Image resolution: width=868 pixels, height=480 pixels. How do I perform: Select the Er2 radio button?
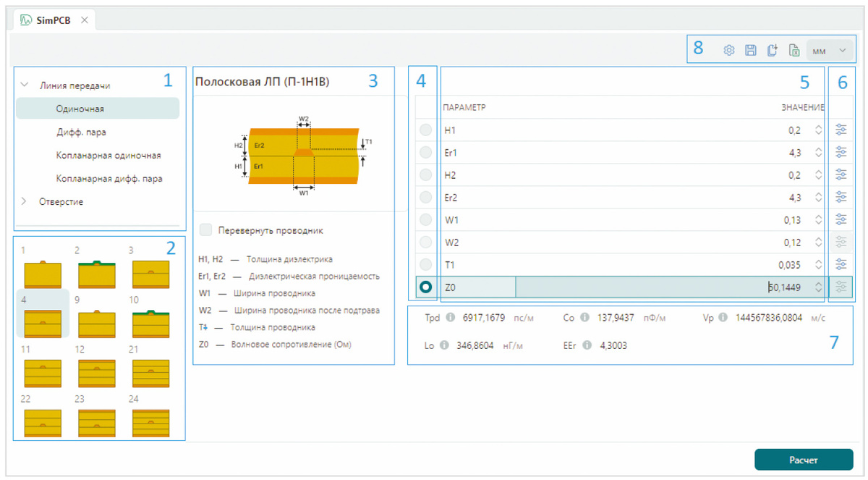coord(426,197)
